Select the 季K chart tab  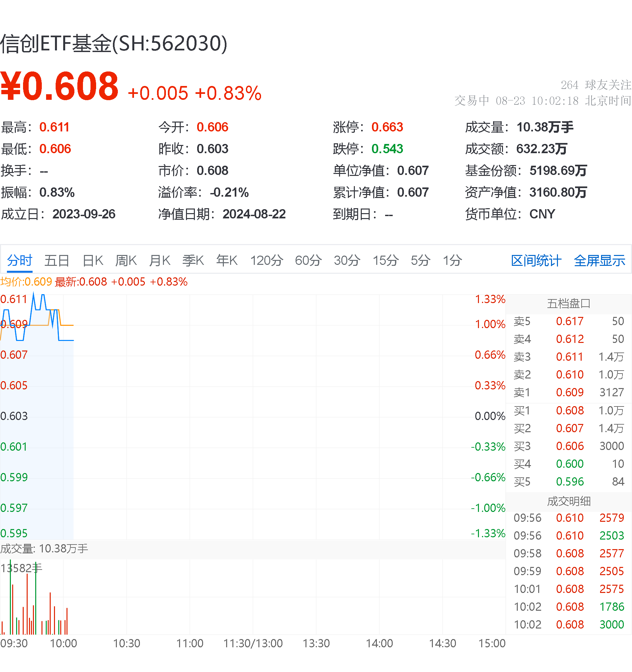pyautogui.click(x=193, y=261)
